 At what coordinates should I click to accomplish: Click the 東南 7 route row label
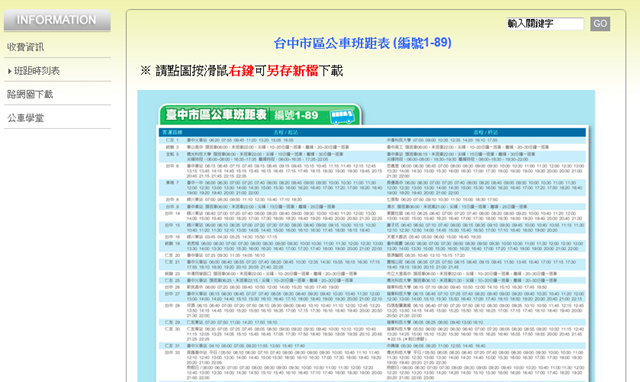tap(172, 182)
